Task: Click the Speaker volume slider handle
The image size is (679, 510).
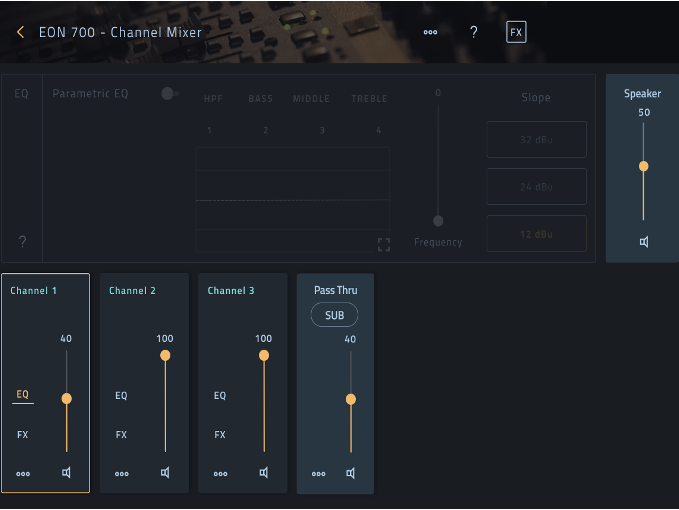Action: 644,166
